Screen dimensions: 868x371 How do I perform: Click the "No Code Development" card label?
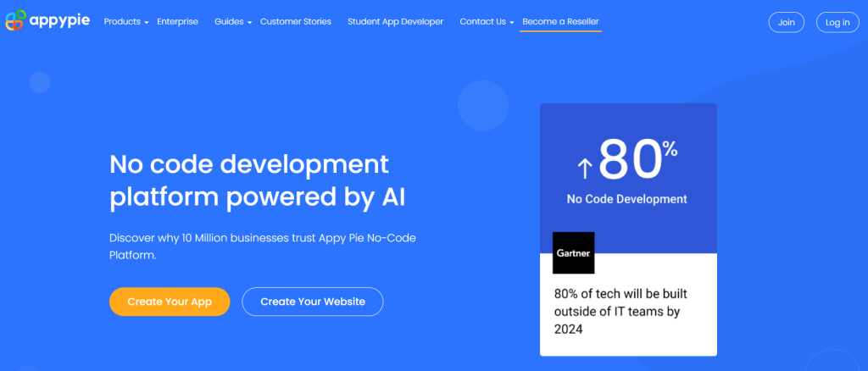[626, 199]
